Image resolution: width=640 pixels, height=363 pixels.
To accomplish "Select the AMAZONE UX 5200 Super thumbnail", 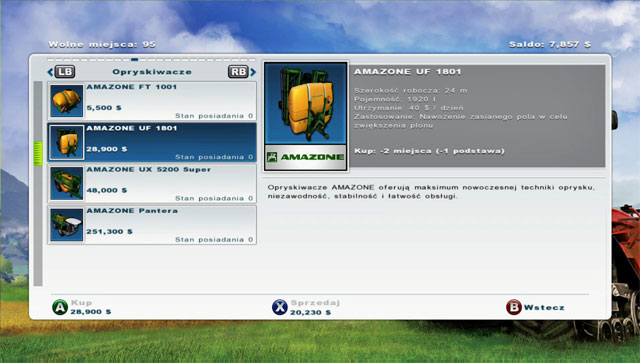I will coord(67,183).
